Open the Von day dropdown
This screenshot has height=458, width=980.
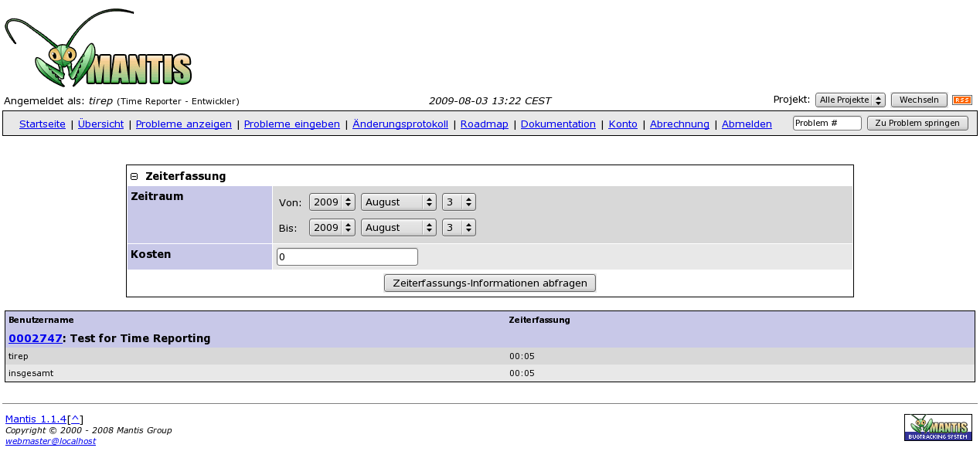[458, 202]
